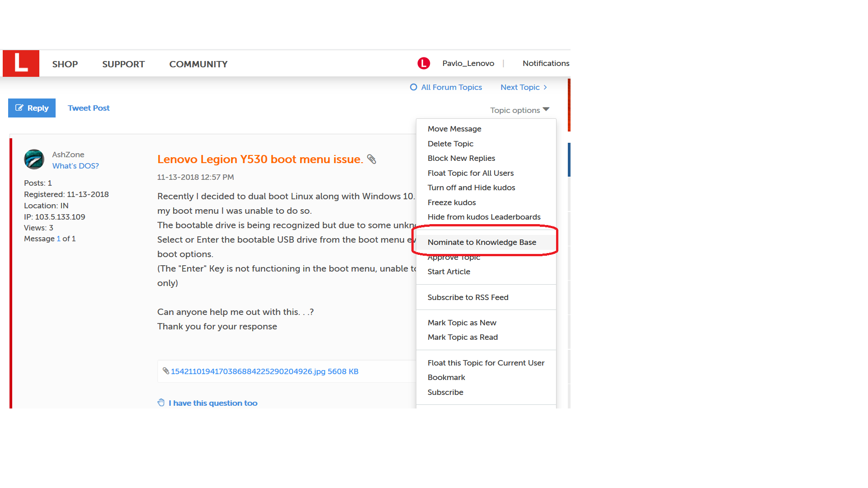Open Notifications in the header
Image resolution: width=868 pixels, height=488 pixels.
pos(546,63)
